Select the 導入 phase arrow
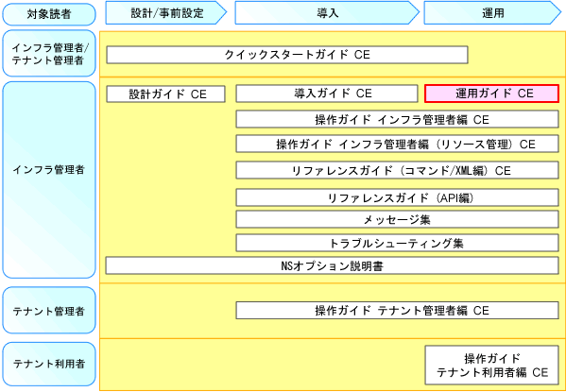The image size is (566, 392). point(327,12)
